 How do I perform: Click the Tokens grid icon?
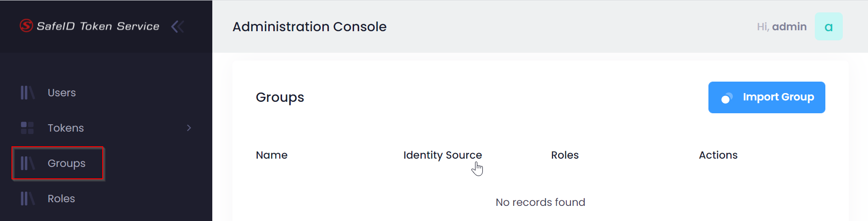tap(27, 128)
